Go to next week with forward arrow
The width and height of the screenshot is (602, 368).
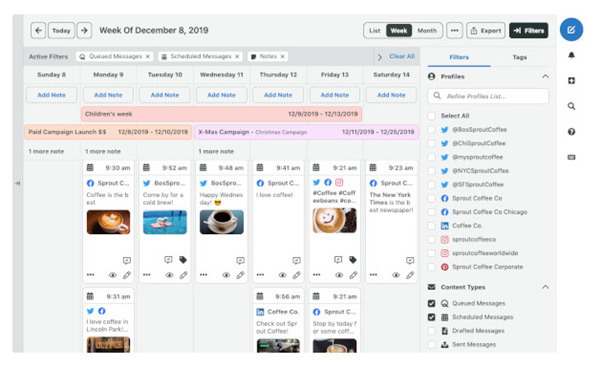[x=84, y=30]
